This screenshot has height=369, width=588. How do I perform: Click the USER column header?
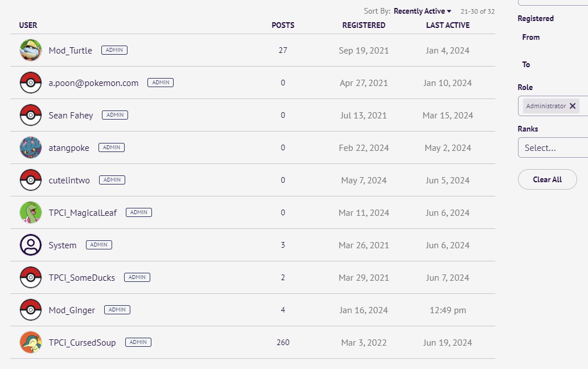[x=28, y=25]
